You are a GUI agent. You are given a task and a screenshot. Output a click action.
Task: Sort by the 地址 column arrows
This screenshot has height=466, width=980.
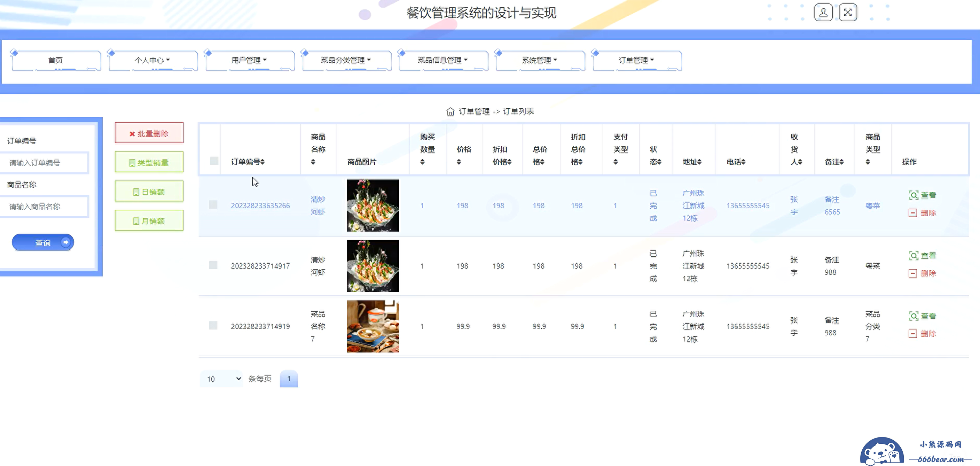[x=699, y=162]
